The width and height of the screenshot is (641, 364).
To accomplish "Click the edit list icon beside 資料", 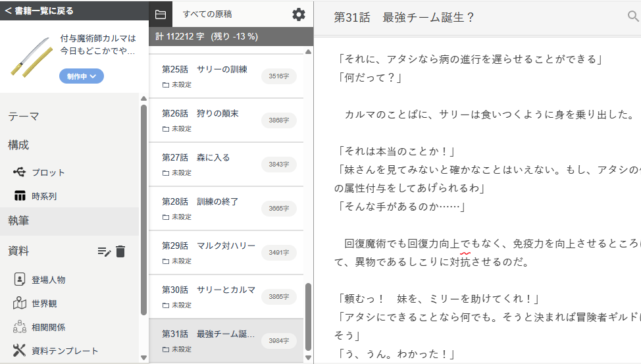I will pos(104,251).
